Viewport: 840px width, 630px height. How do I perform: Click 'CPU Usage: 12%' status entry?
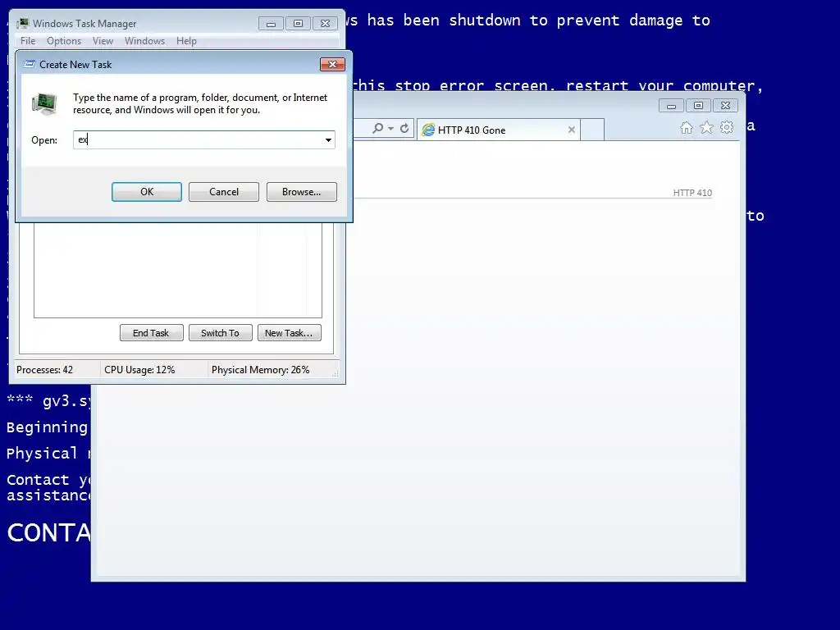(139, 370)
